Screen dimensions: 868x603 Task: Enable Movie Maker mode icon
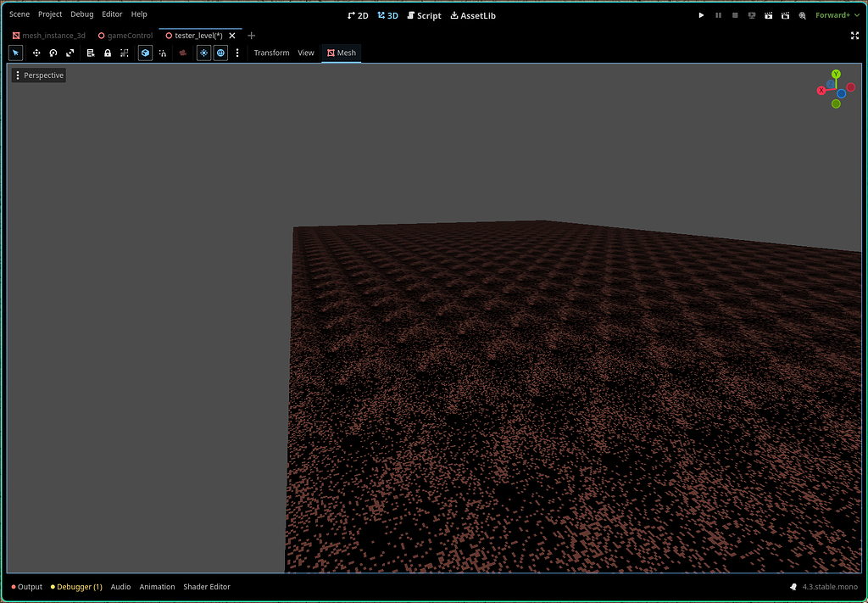[x=802, y=15]
